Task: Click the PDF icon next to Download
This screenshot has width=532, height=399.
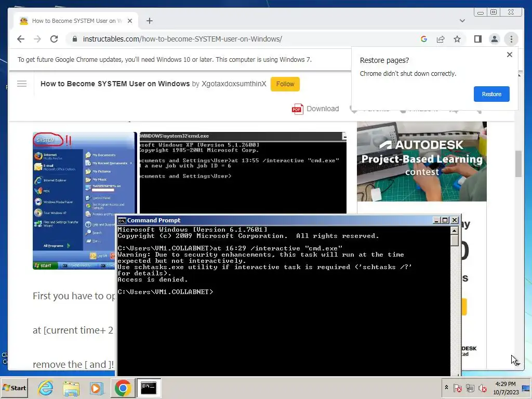Action: click(297, 109)
